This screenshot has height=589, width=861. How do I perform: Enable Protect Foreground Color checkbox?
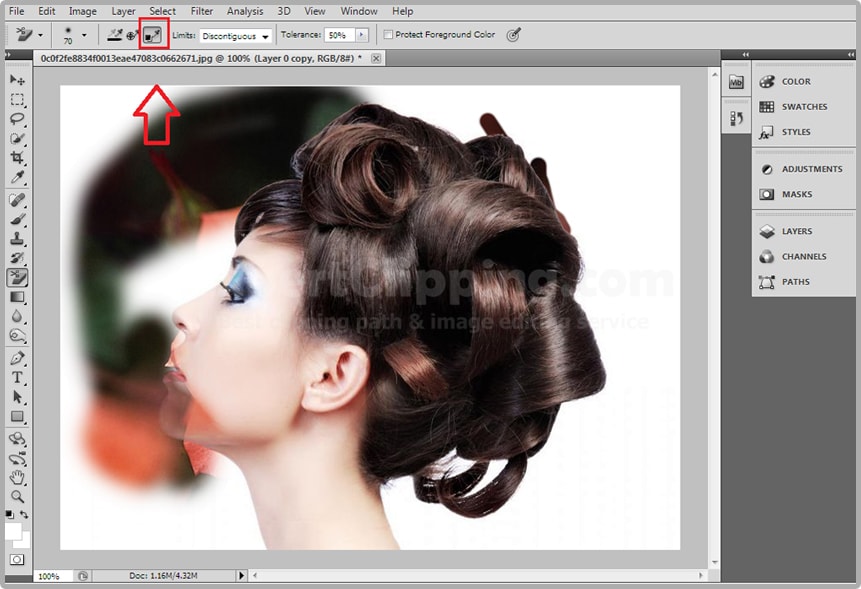[388, 35]
